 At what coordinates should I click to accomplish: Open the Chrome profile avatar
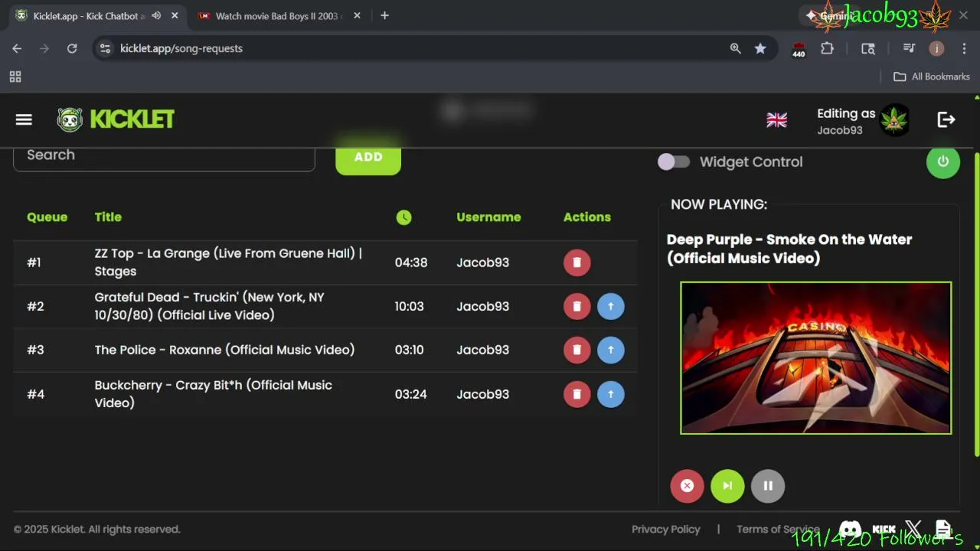coord(936,48)
